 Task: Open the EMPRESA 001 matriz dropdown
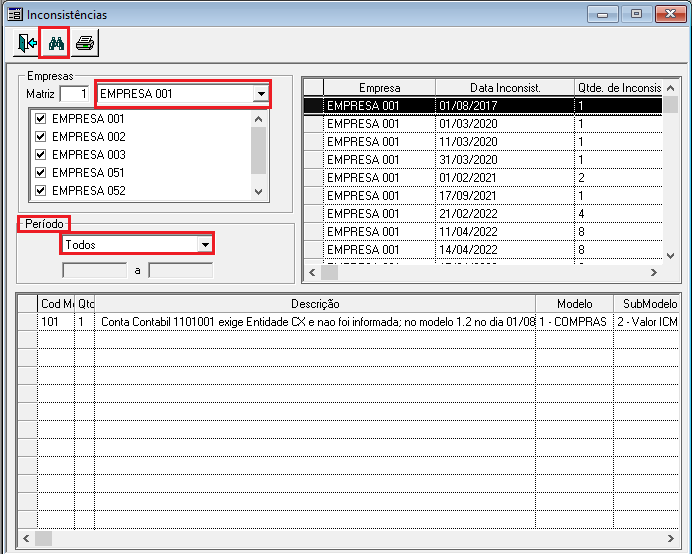click(x=261, y=94)
